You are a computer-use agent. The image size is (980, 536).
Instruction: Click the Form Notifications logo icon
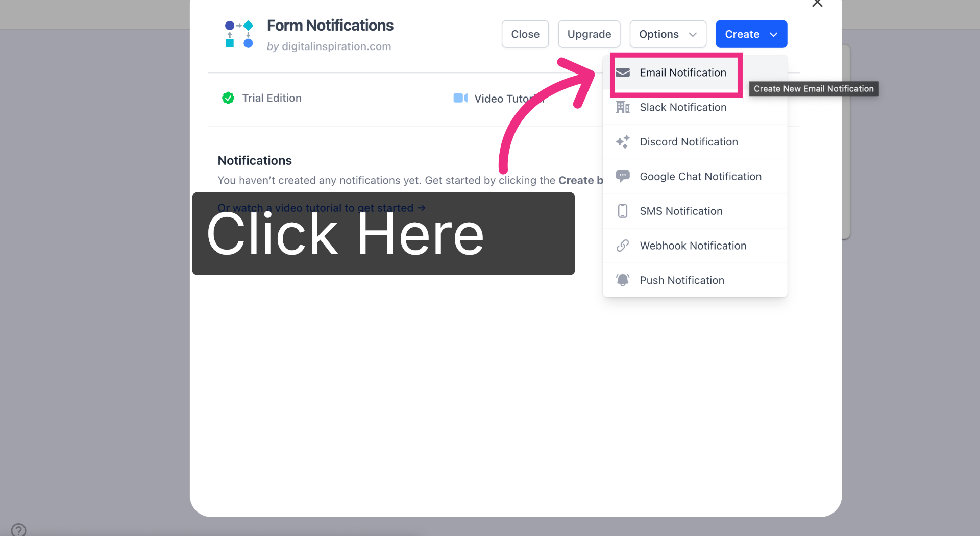point(239,34)
